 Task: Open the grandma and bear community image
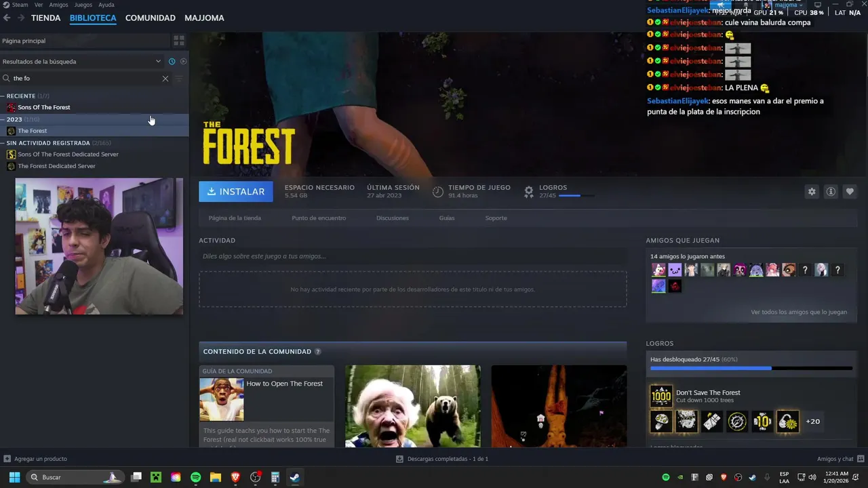pos(412,406)
